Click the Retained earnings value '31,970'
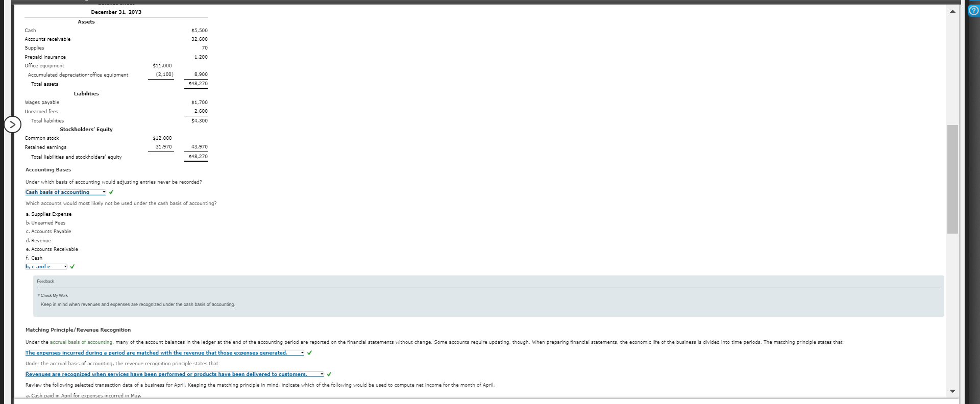 tap(164, 147)
